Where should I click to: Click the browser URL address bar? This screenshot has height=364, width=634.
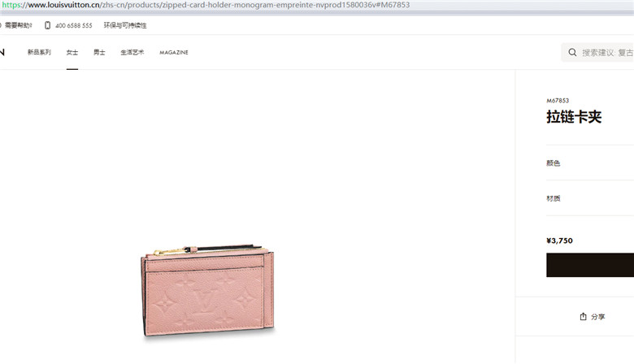click(x=317, y=5)
